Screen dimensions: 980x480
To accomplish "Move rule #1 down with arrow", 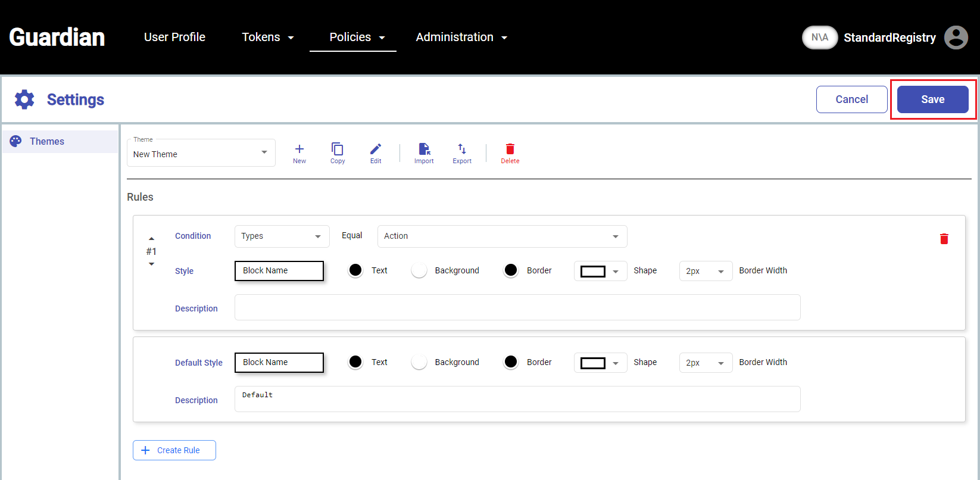I will pyautogui.click(x=151, y=264).
